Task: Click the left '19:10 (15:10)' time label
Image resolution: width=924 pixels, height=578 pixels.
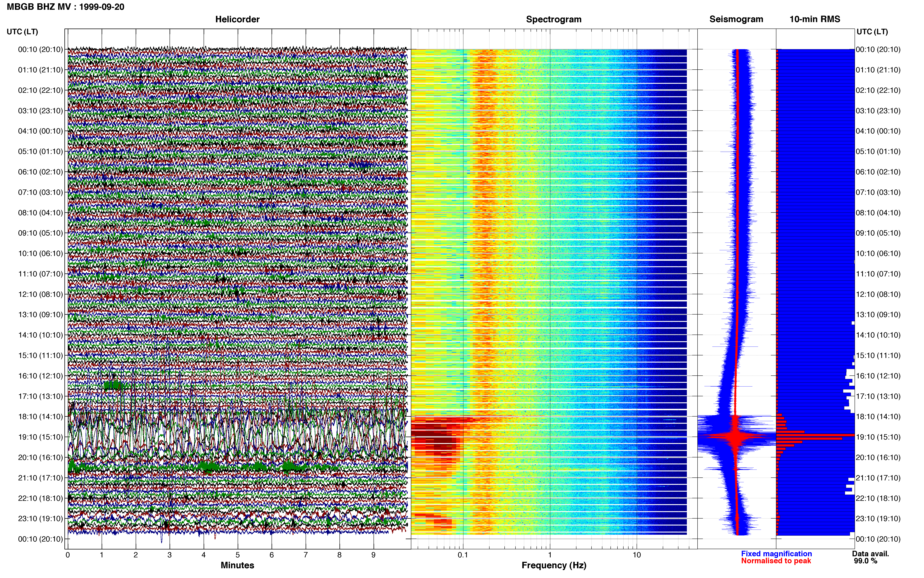Action: click(41, 437)
